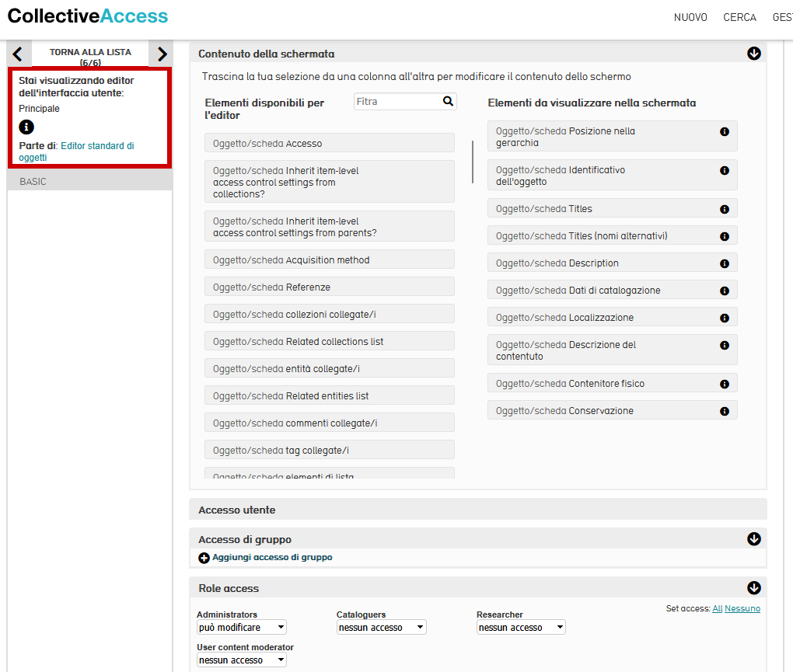Set access to Nessuno link

click(742, 608)
